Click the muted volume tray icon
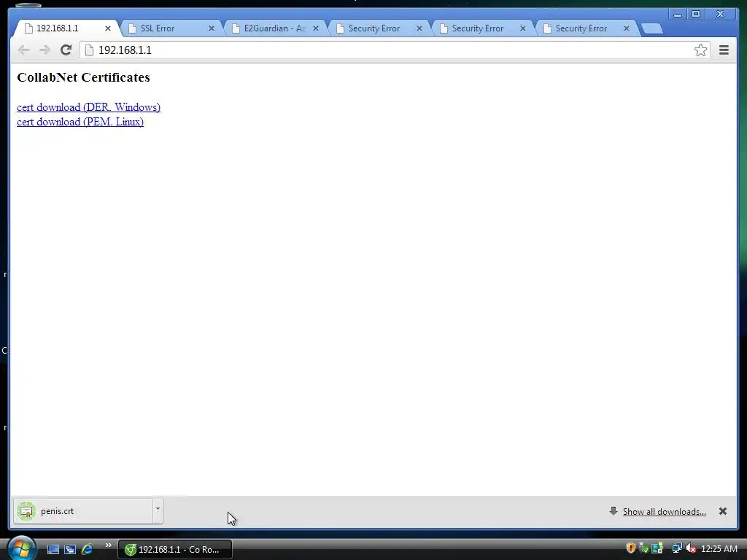This screenshot has height=560, width=747. (x=690, y=548)
